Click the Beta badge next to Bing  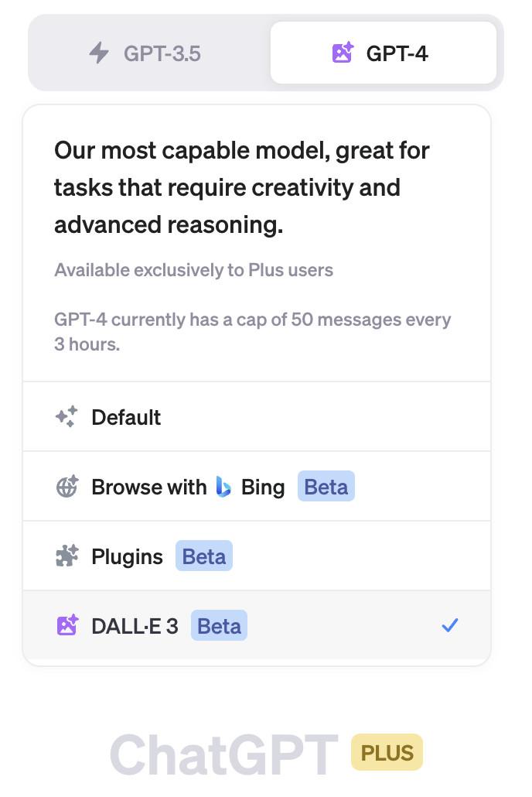(x=326, y=487)
